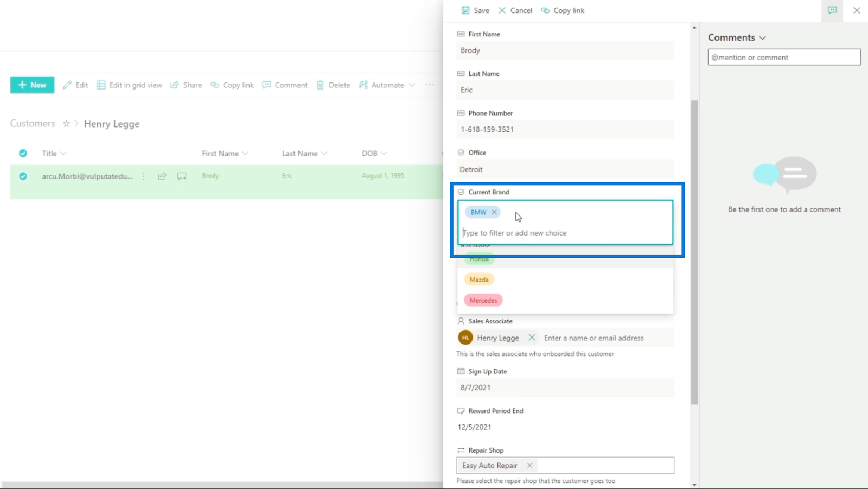The image size is (868, 489).
Task: Click Comment in the command bar
Action: pos(285,85)
